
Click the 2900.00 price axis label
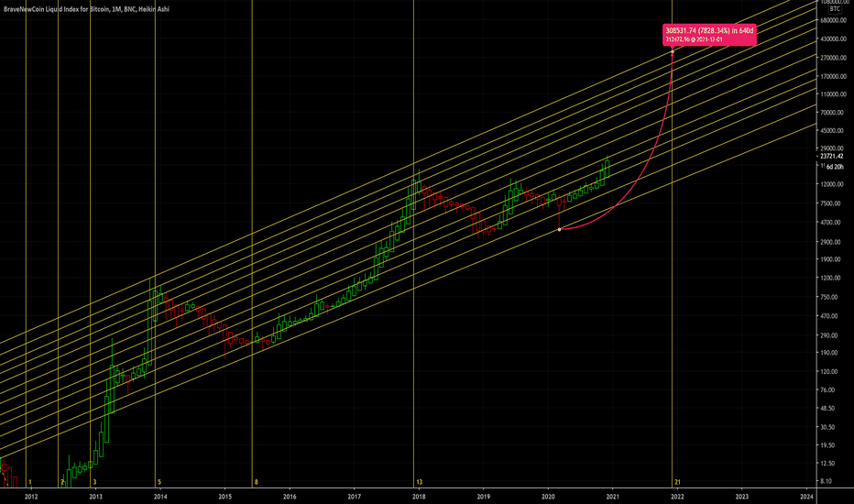pos(832,241)
